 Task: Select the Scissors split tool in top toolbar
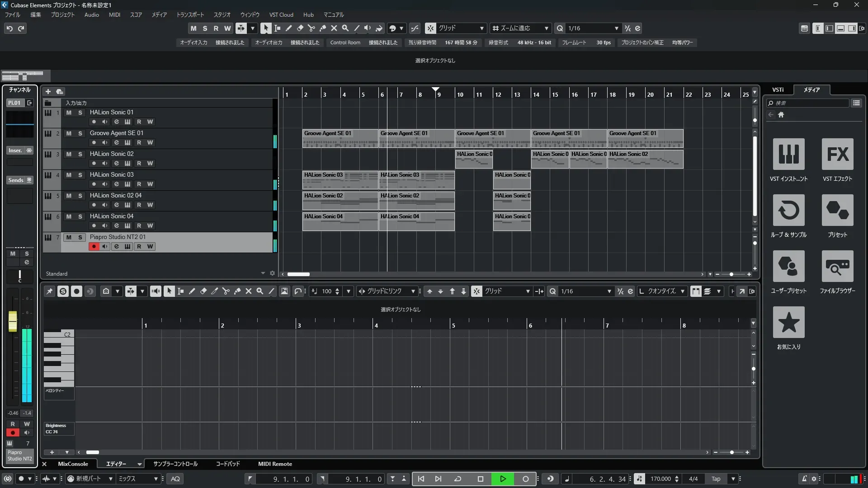point(311,28)
